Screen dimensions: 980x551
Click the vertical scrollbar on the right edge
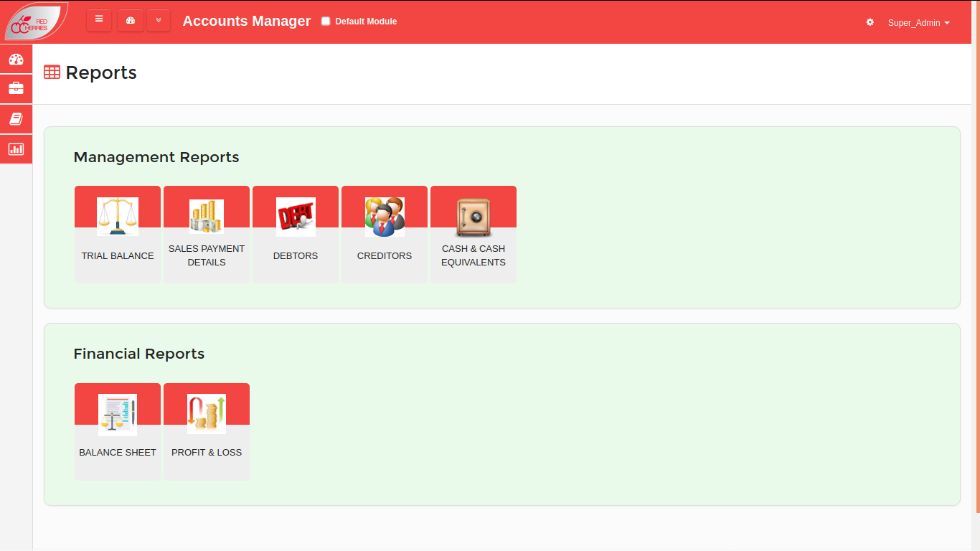(x=977, y=257)
